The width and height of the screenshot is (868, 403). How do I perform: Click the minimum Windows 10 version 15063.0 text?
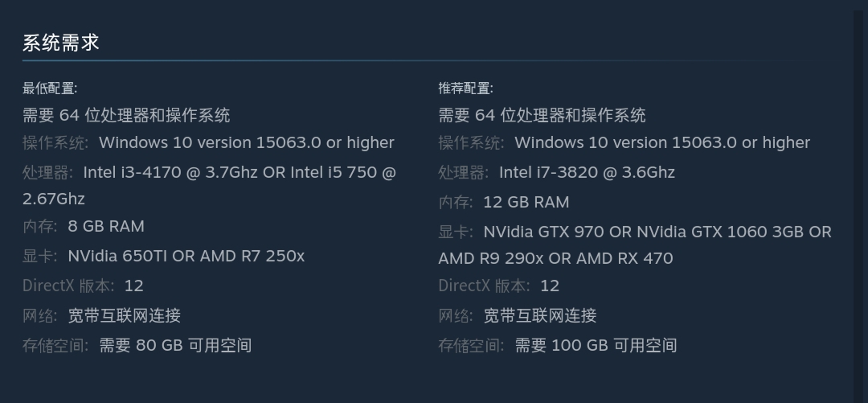pos(247,142)
